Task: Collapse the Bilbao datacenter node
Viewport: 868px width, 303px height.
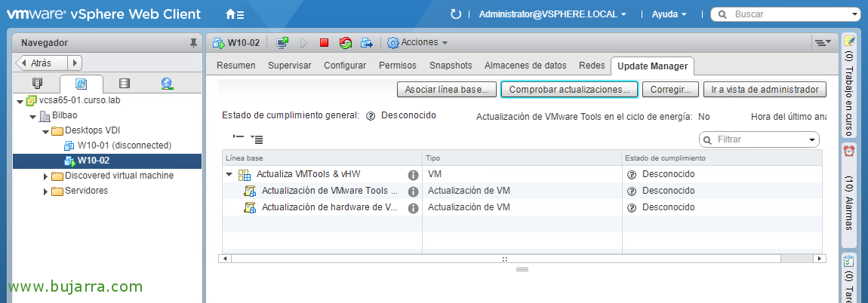Action: [33, 116]
